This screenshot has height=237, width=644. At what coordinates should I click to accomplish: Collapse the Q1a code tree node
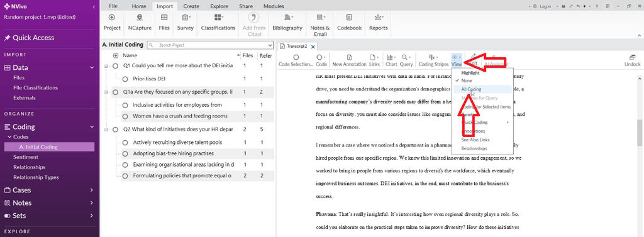106,92
